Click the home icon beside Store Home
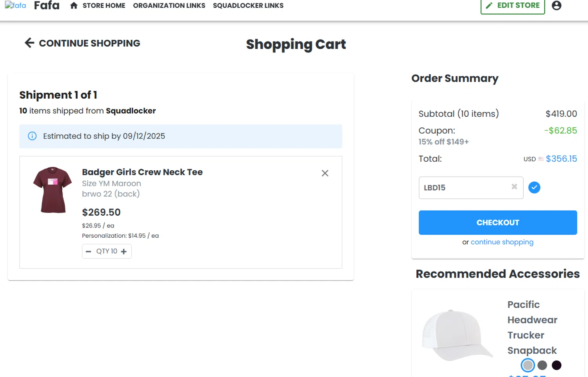The height and width of the screenshot is (377, 588). click(74, 5)
